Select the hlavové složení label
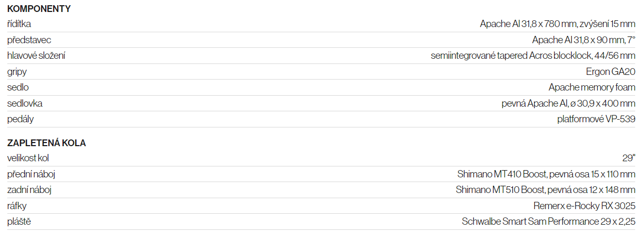Screen dimensions: 644x232 coord(36,56)
